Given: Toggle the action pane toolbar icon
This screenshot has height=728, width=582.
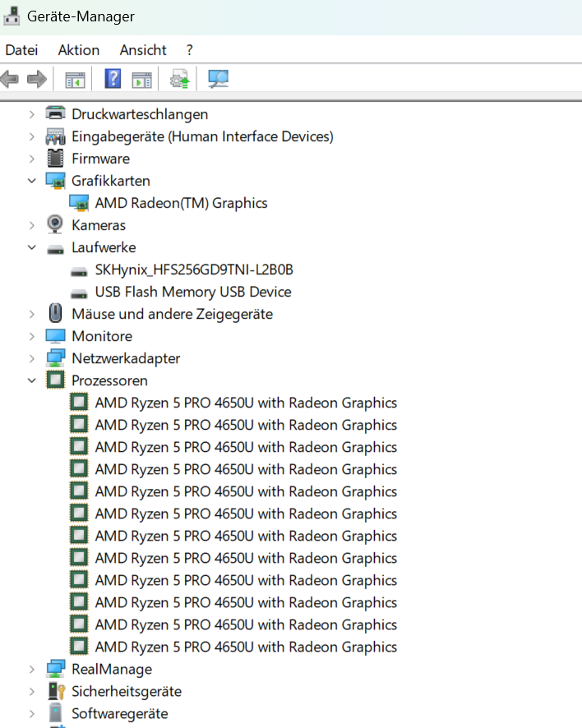Looking at the screenshot, I should pyautogui.click(x=141, y=80).
